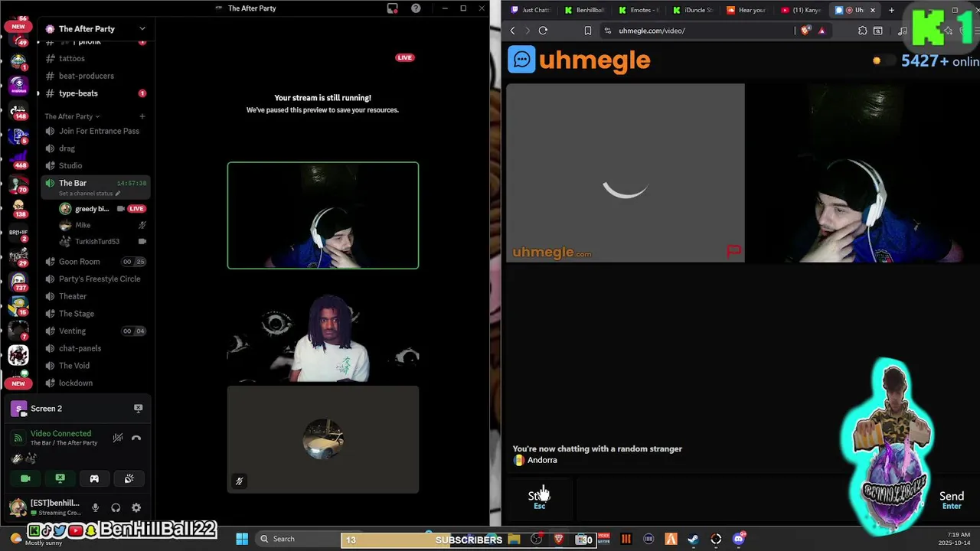Mute the microphone in Discord user panel
Image resolution: width=980 pixels, height=551 pixels.
[x=95, y=507]
